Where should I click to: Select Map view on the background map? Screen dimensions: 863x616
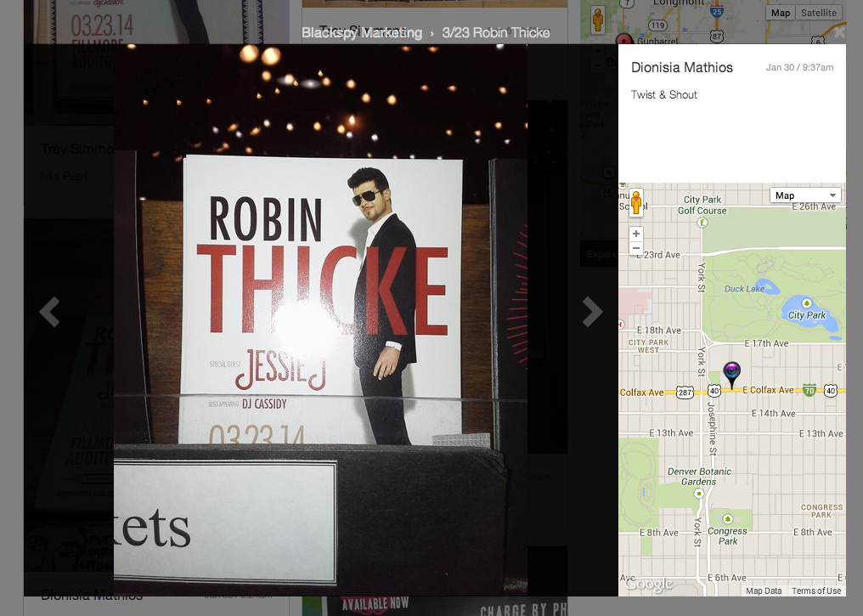coord(781,13)
